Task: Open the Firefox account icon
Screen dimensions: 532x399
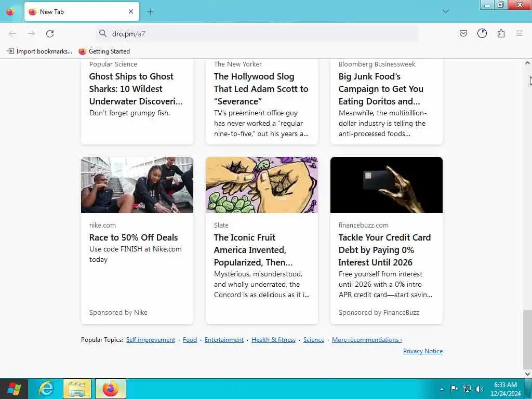Action: click(482, 33)
